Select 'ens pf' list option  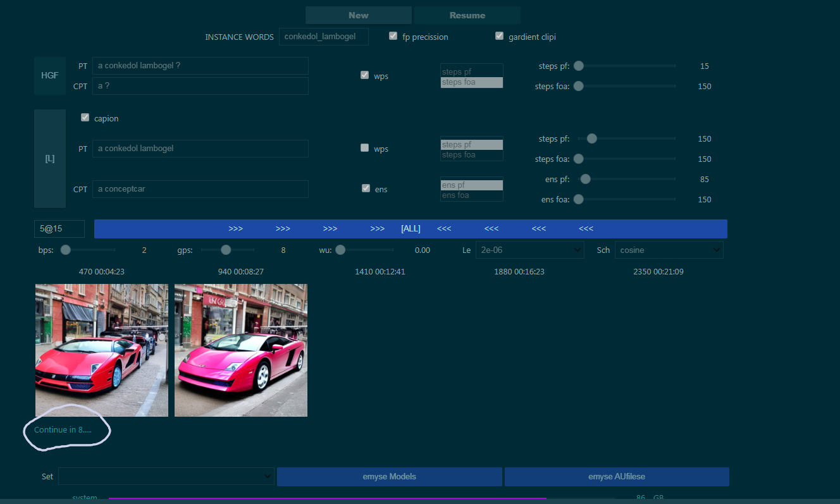[x=472, y=185]
